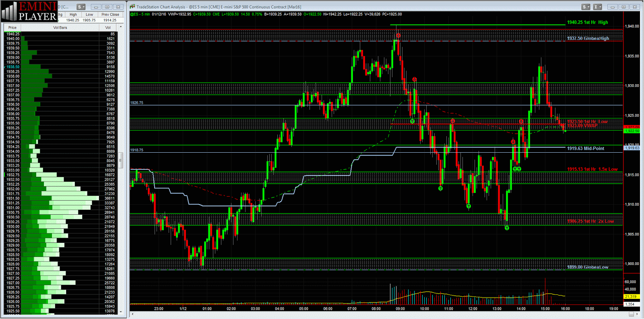The image size is (644, 319).
Task: Select the 1914.25 Prev Close value cell
Action: coord(110,20)
